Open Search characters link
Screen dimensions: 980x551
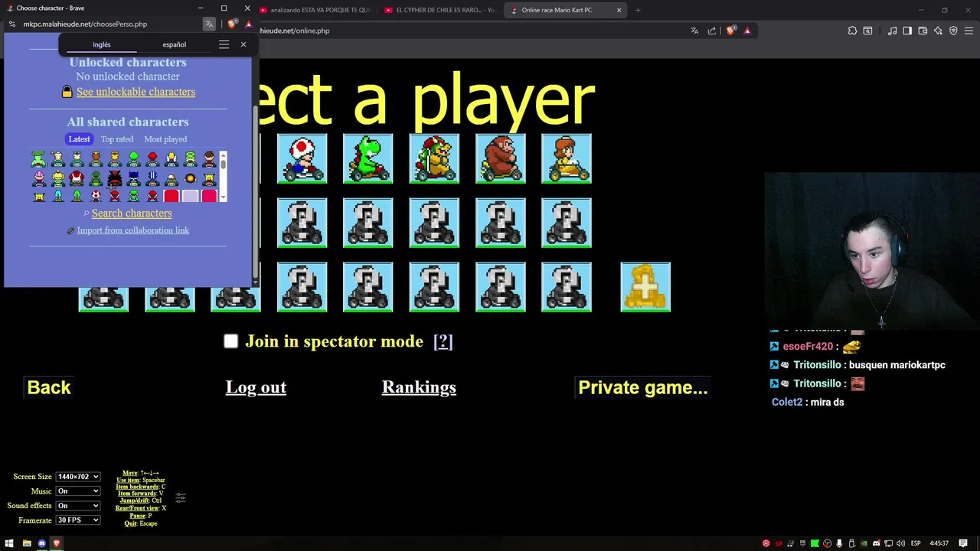click(132, 214)
